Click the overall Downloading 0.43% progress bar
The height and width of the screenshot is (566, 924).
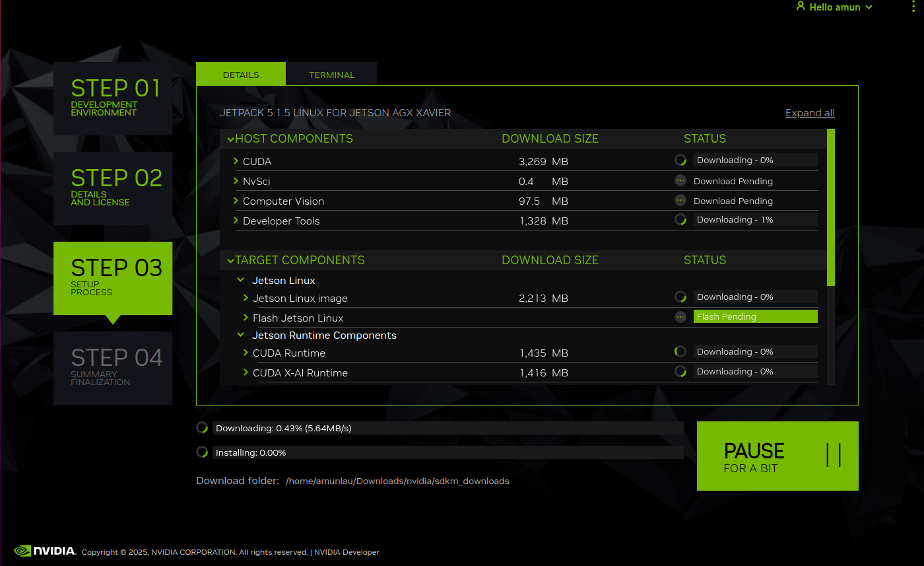click(x=448, y=428)
